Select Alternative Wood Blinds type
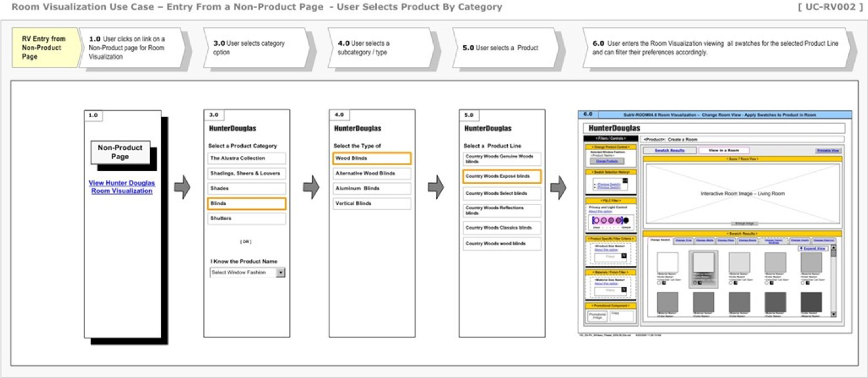 pos(372,174)
